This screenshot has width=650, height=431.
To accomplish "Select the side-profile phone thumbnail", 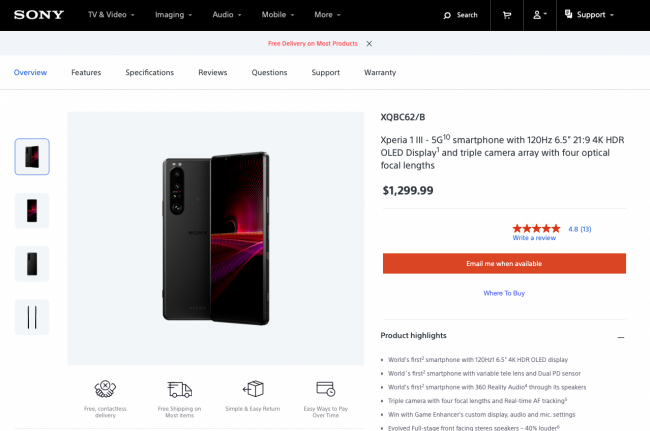I will (32, 317).
